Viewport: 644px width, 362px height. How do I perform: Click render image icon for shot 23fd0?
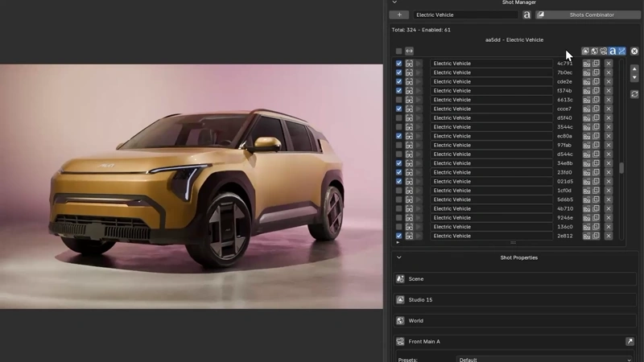point(587,172)
